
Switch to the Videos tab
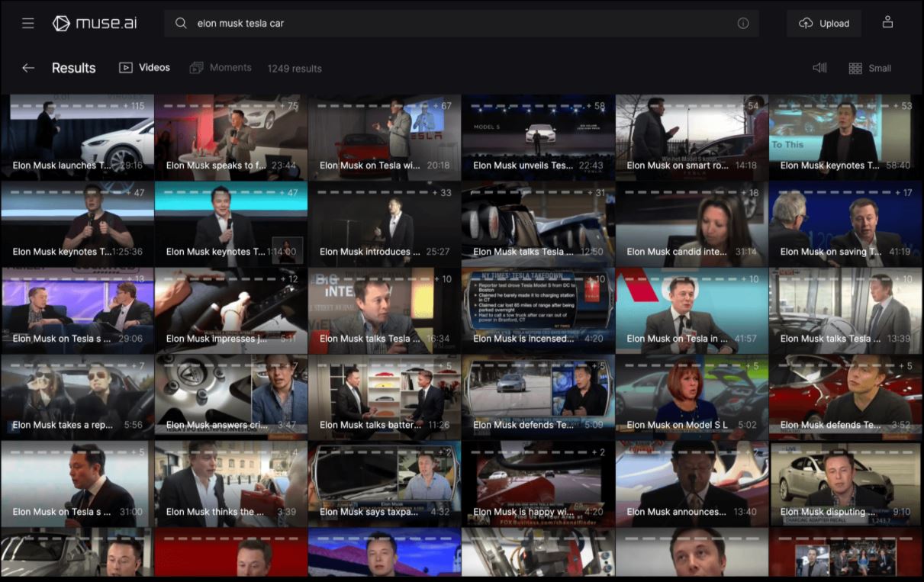(144, 67)
